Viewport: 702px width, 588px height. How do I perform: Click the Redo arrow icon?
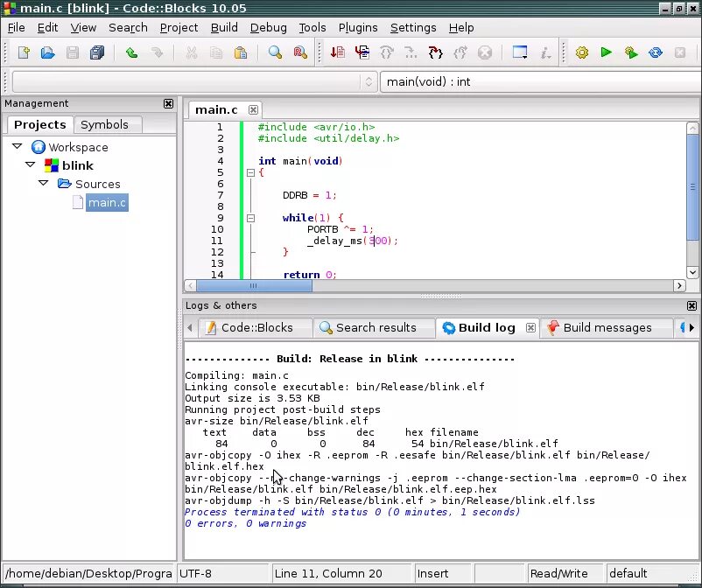(157, 52)
